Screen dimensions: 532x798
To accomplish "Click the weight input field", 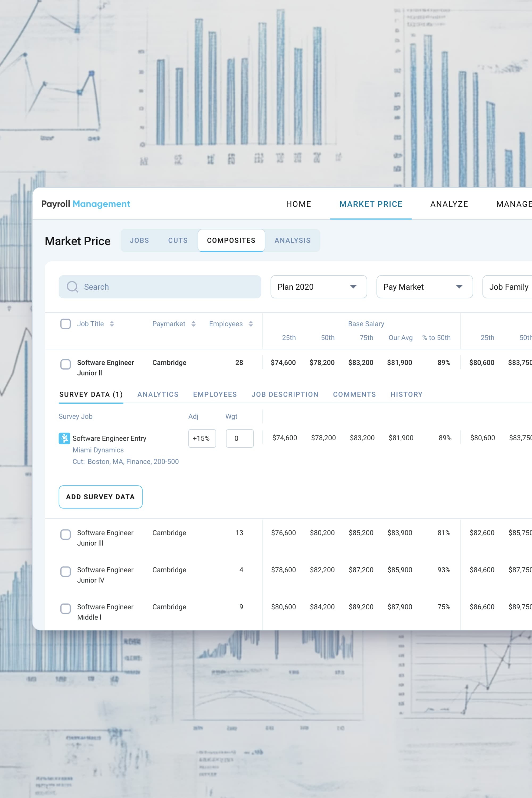I will [x=240, y=438].
